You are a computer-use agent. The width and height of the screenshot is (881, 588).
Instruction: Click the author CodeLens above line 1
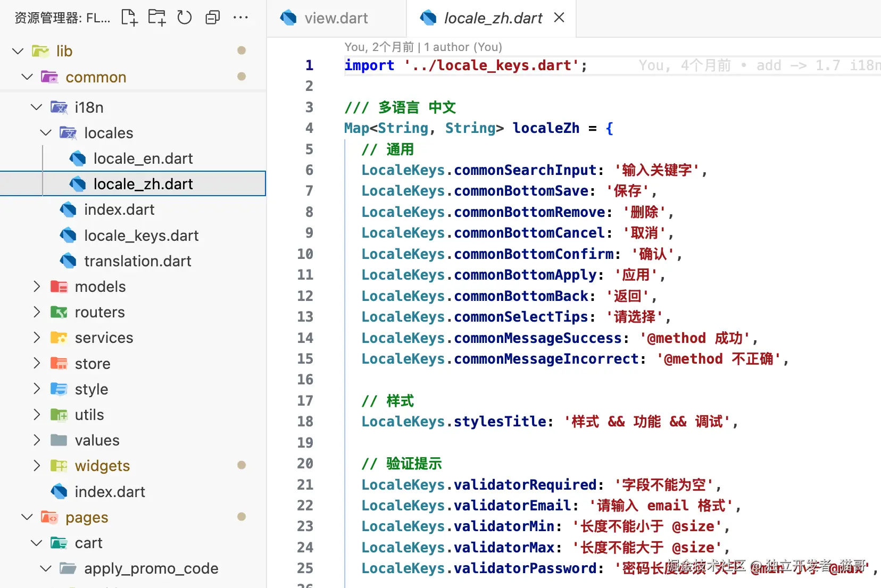(423, 47)
